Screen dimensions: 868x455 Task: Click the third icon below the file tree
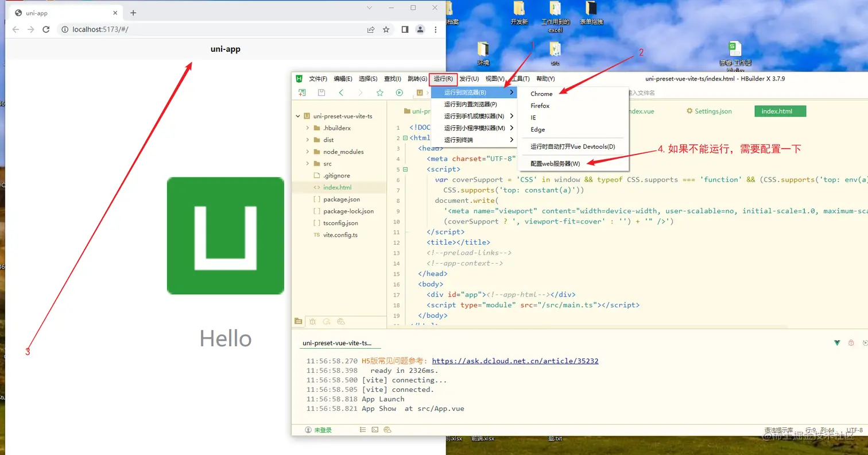pos(327,322)
